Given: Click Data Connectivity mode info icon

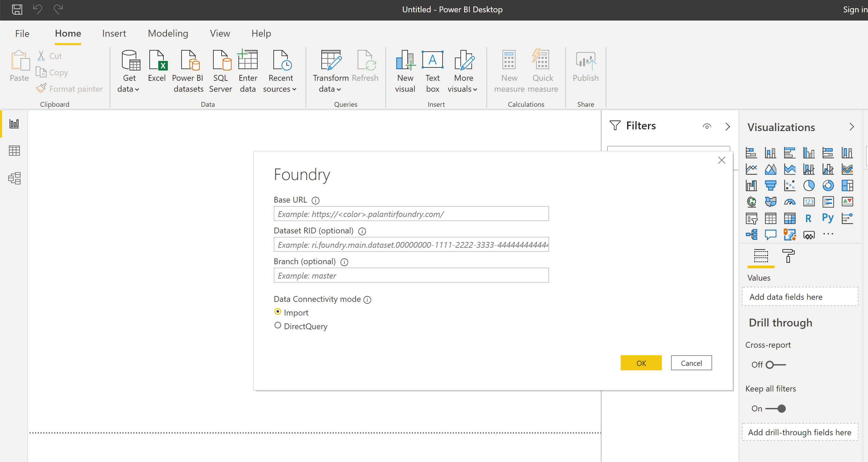Looking at the screenshot, I should [367, 300].
